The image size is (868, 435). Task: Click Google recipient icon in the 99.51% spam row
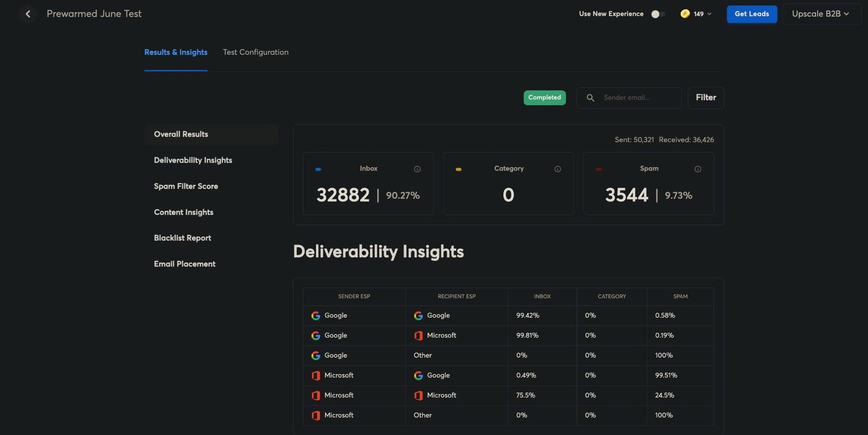[x=418, y=375]
